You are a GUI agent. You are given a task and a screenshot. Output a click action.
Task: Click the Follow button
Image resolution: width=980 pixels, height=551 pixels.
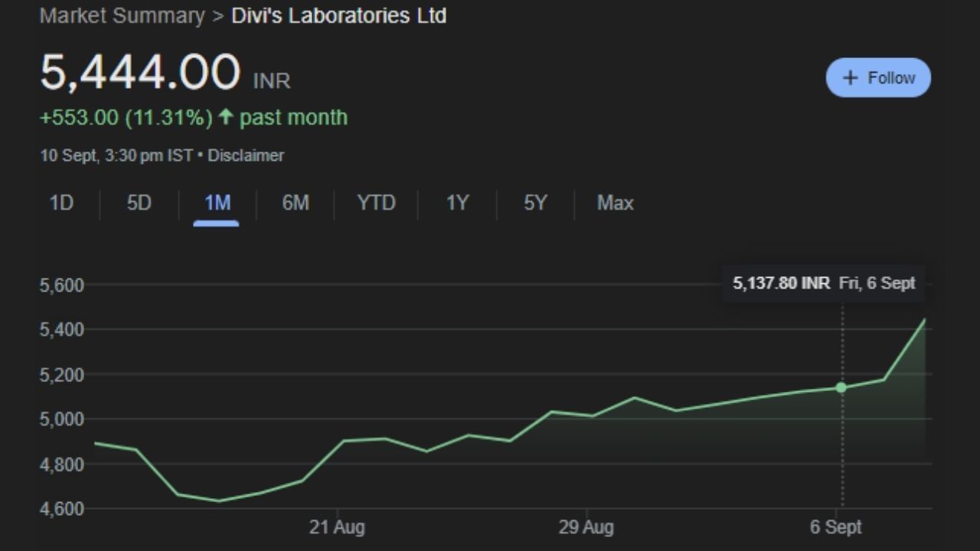[878, 77]
